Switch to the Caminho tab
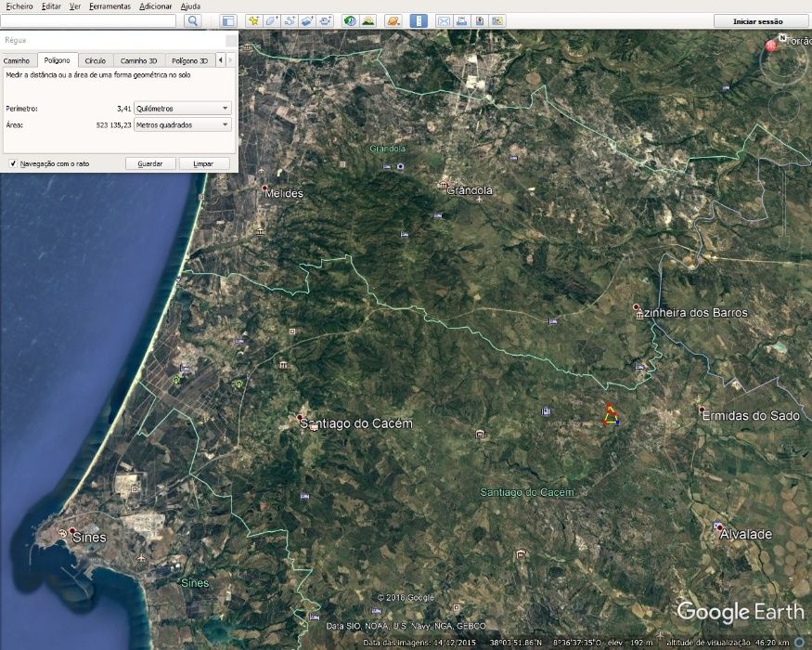This screenshot has height=650, width=812. 17,60
